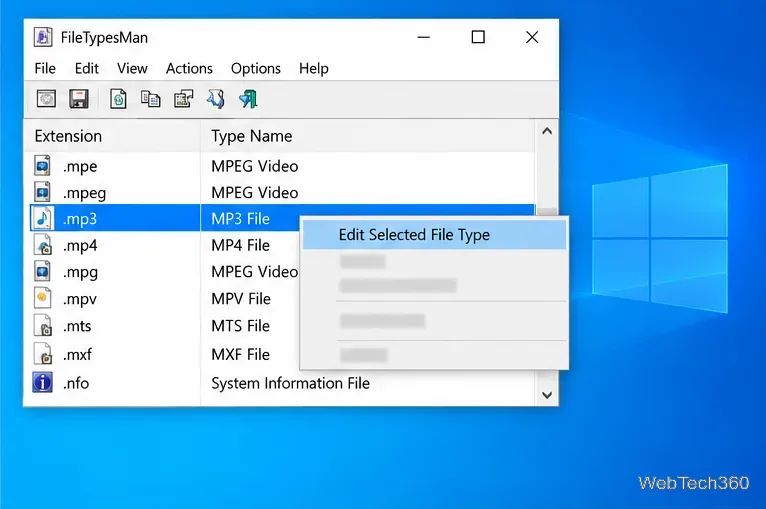766x509 pixels.
Task: Choose Edit Selected File Type from context menu
Action: (434, 235)
